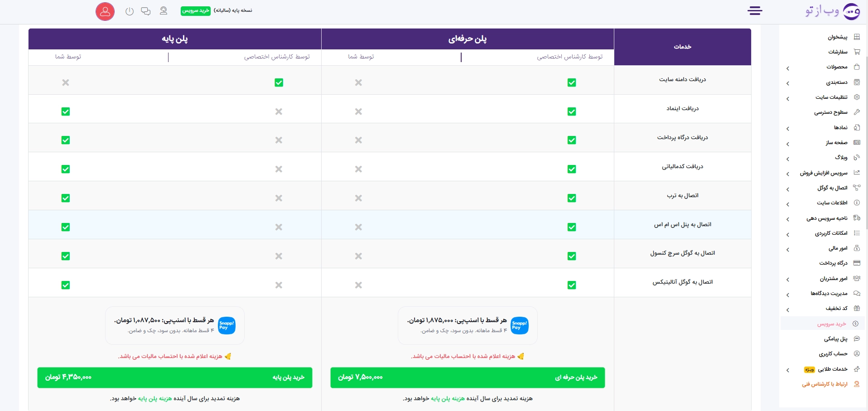
Task: Open the دسته‌بندی menu item
Action: (x=837, y=82)
